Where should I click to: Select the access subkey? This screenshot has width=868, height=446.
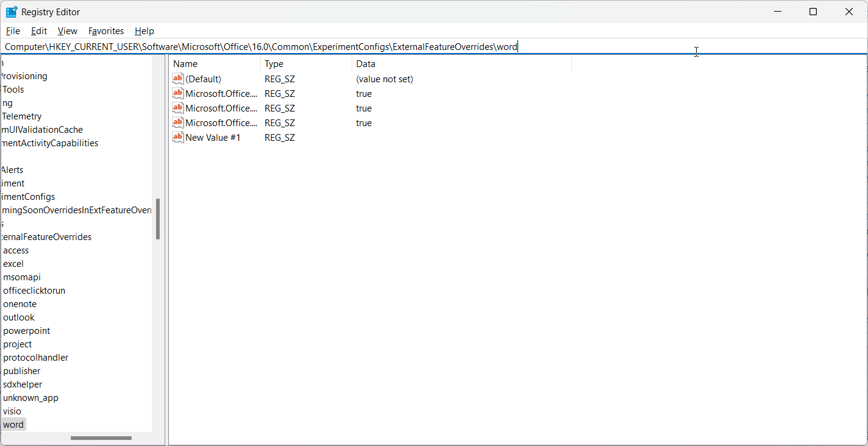point(16,250)
